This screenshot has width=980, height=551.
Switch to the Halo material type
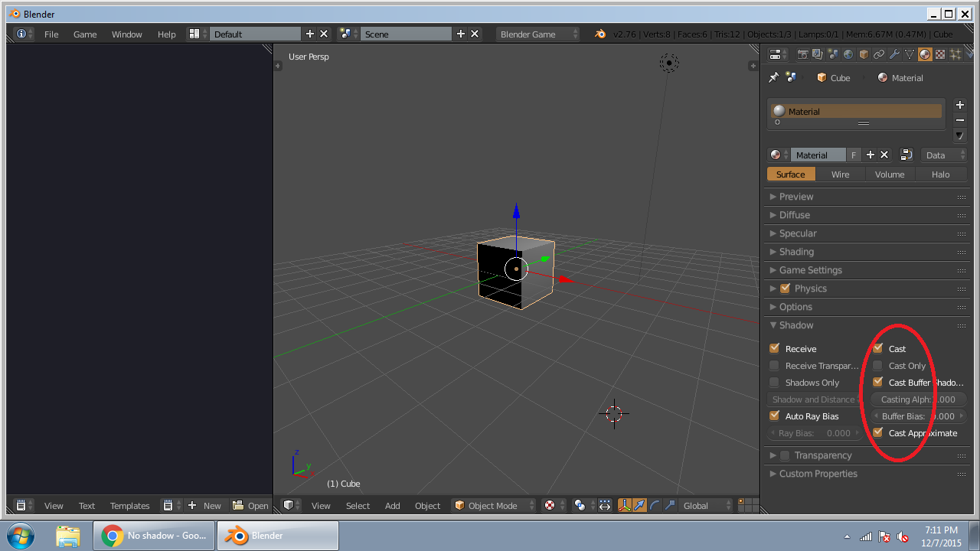click(x=941, y=174)
